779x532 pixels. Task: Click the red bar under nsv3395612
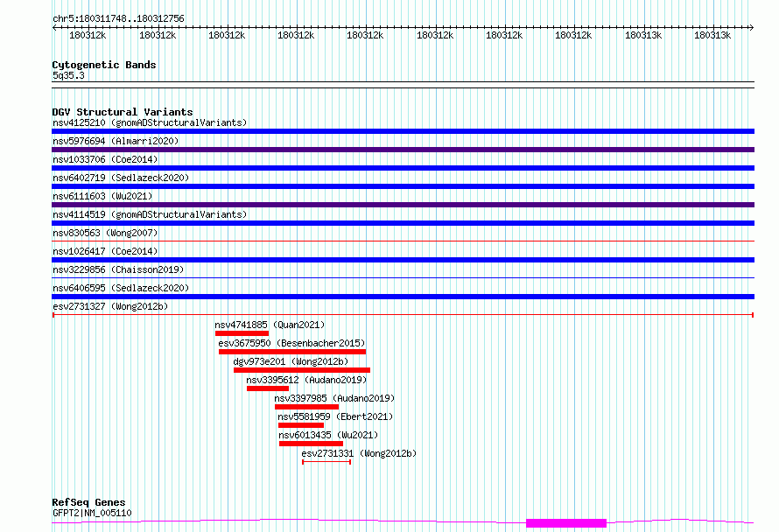click(268, 388)
